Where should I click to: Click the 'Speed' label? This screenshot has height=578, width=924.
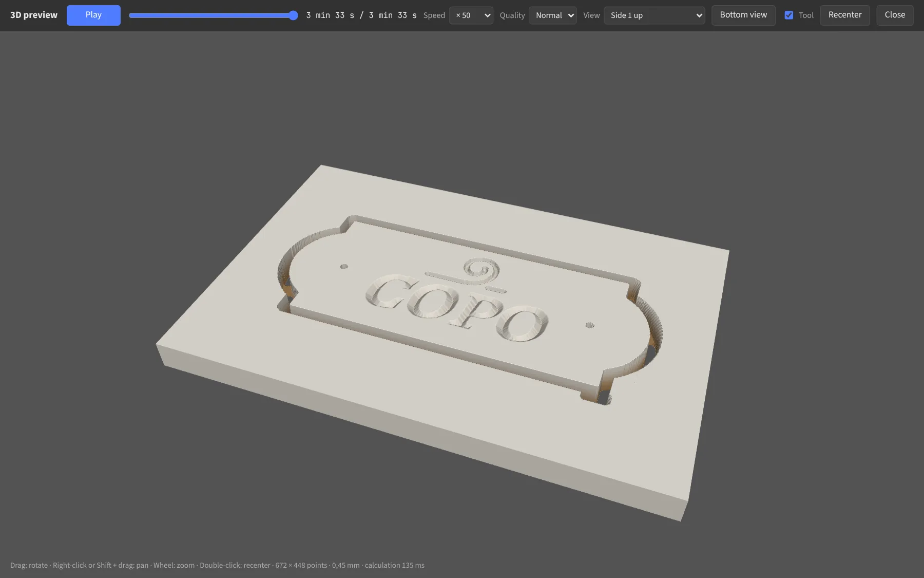[434, 15]
